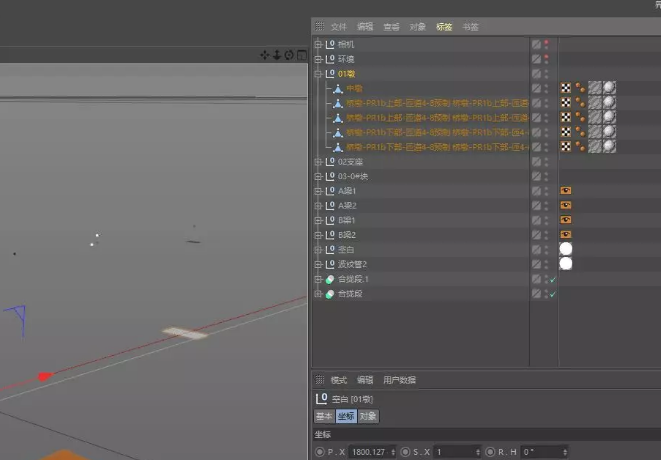Click the Attribute Manager grip handle icon

click(319, 379)
